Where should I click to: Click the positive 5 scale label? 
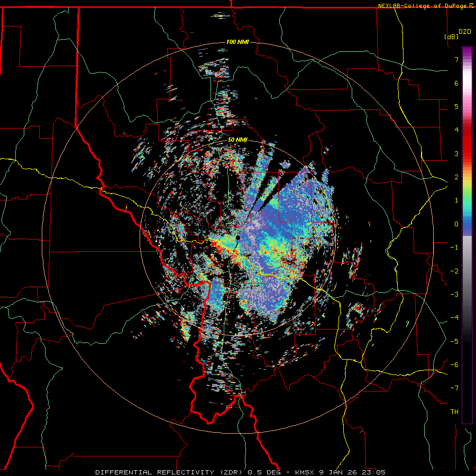[x=456, y=106]
